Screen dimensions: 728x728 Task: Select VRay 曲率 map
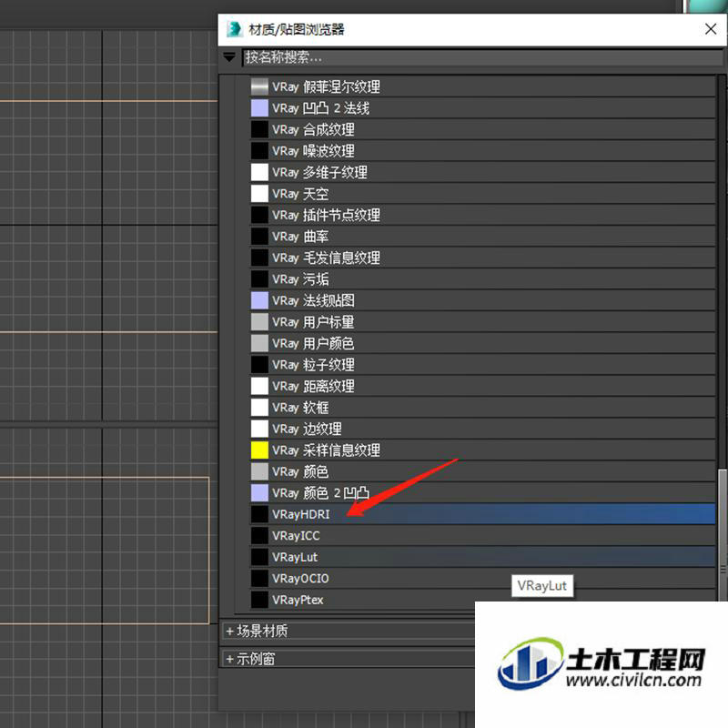[x=482, y=237]
